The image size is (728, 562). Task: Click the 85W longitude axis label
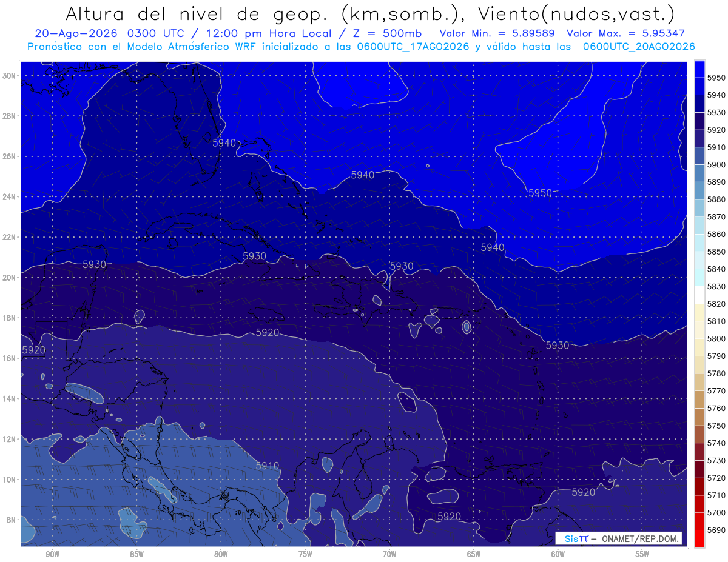coord(136,554)
